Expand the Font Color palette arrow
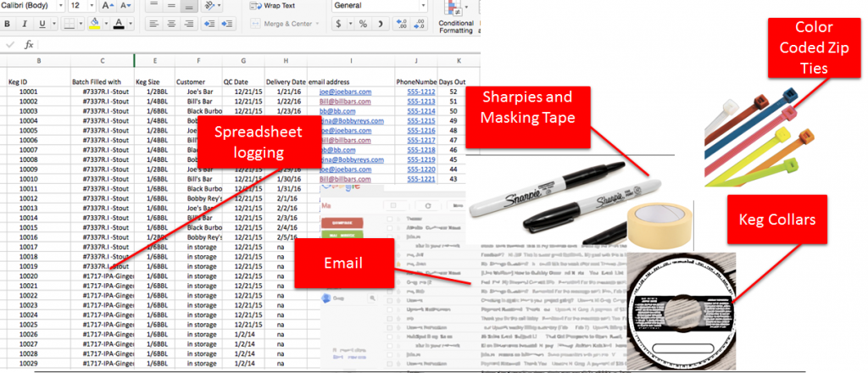The width and height of the screenshot is (868, 373). coord(131,24)
